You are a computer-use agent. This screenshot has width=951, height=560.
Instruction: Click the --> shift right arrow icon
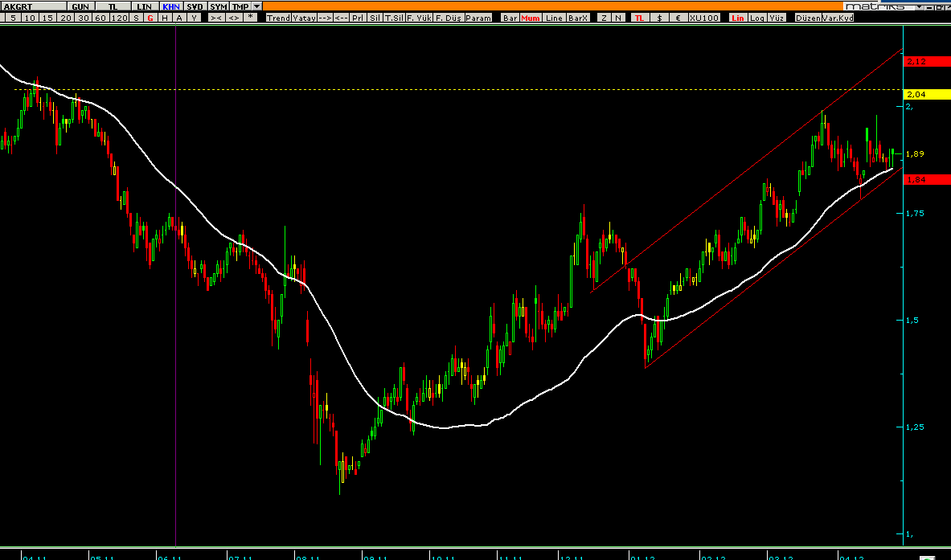325,18
